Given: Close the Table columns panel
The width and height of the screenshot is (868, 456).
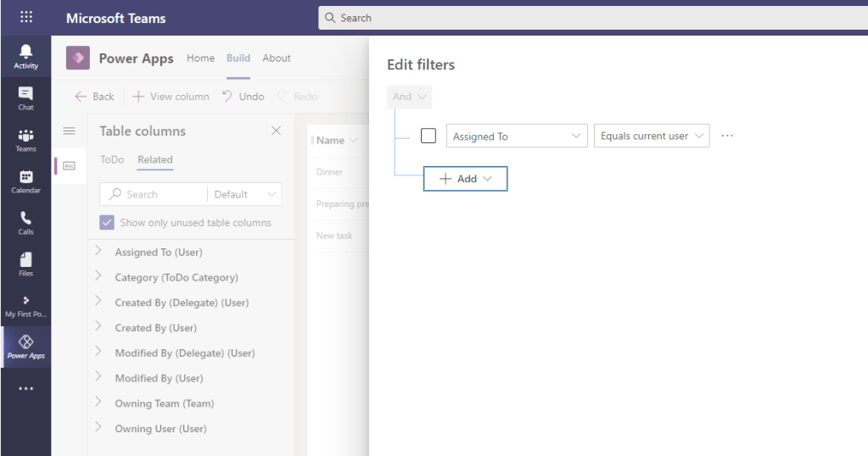Looking at the screenshot, I should (276, 131).
